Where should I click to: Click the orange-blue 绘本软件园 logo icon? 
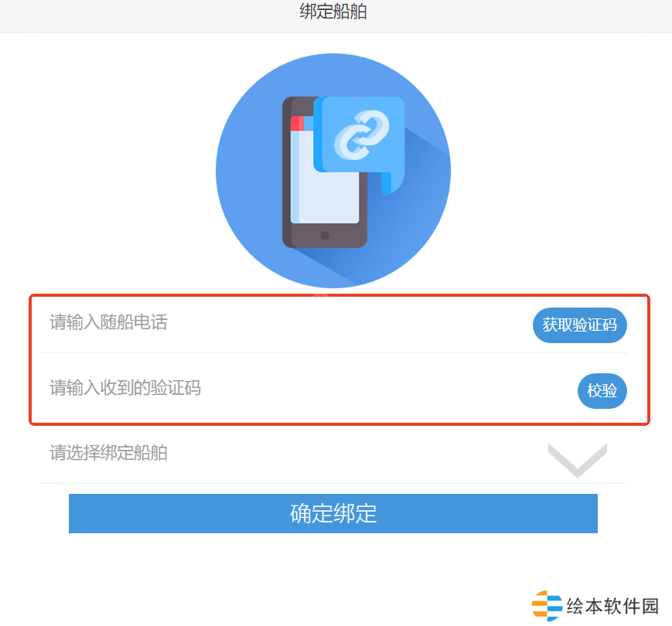pyautogui.click(x=547, y=605)
